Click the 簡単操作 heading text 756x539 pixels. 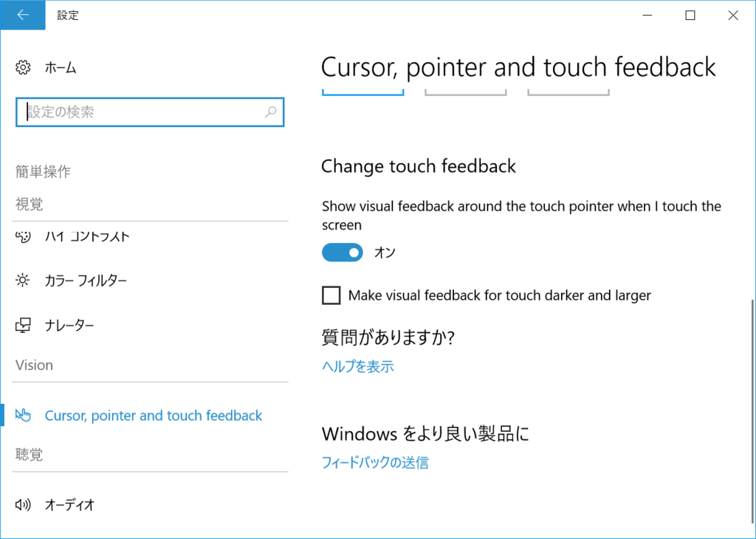coord(43,171)
